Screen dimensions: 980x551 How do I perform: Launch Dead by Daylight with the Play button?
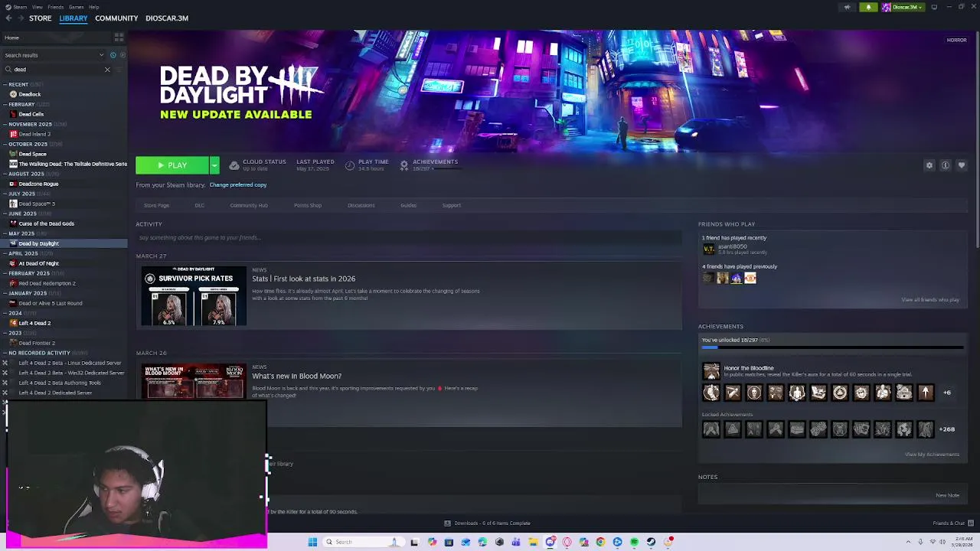tap(172, 165)
